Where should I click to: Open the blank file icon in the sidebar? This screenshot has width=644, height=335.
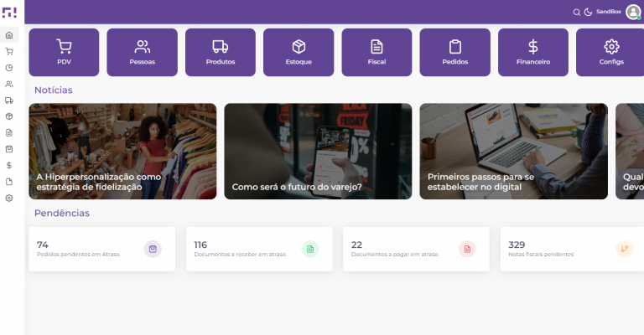[x=9, y=182]
